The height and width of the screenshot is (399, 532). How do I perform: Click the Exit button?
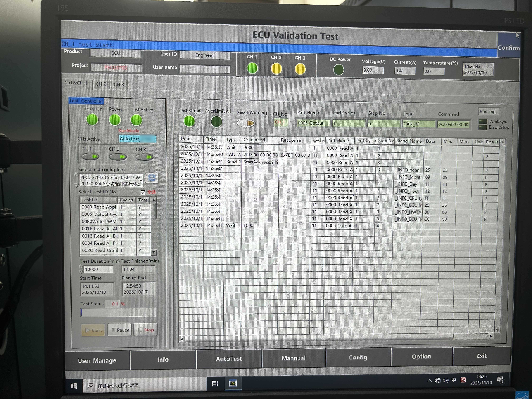(x=482, y=356)
